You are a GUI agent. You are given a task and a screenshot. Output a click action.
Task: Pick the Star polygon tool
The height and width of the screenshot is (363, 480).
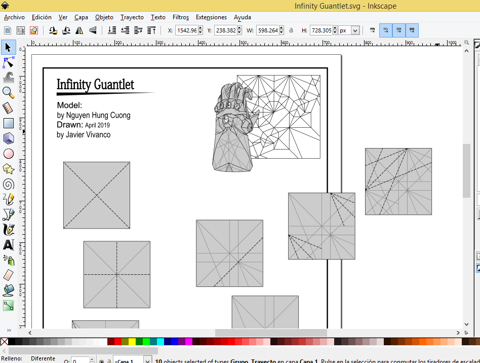pyautogui.click(x=8, y=169)
